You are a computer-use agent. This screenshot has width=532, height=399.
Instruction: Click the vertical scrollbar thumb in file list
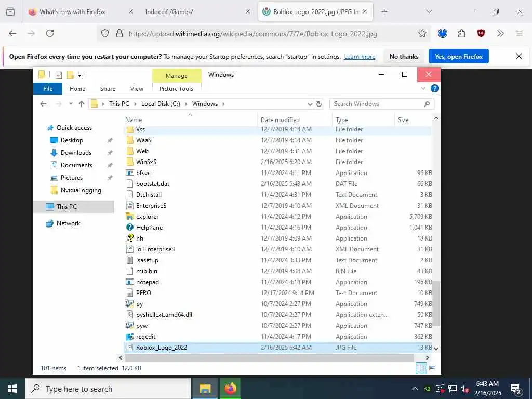click(x=436, y=303)
